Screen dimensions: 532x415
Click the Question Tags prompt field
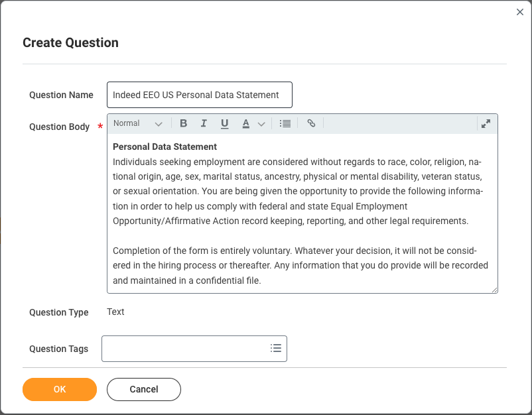point(194,349)
